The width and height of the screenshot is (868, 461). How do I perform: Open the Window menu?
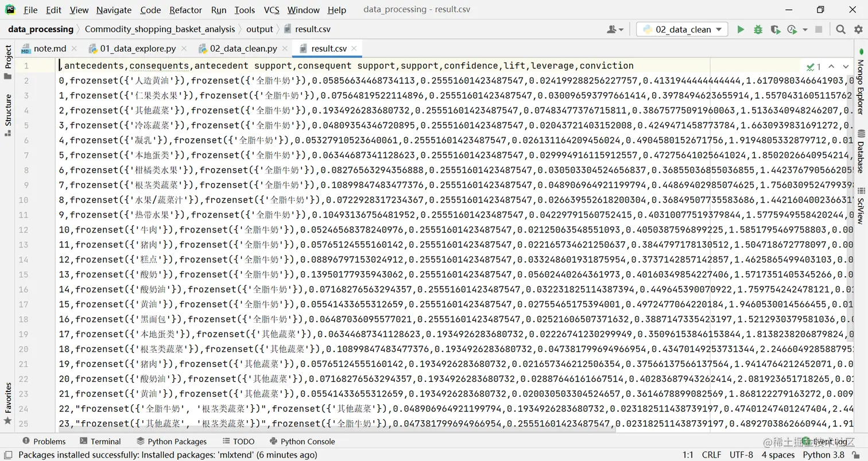pos(304,10)
